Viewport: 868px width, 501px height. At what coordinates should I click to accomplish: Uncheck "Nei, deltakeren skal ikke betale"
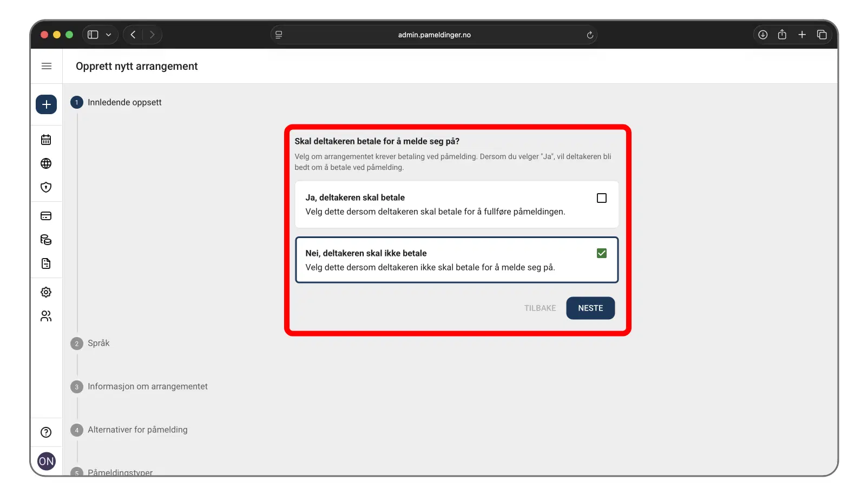[601, 253]
